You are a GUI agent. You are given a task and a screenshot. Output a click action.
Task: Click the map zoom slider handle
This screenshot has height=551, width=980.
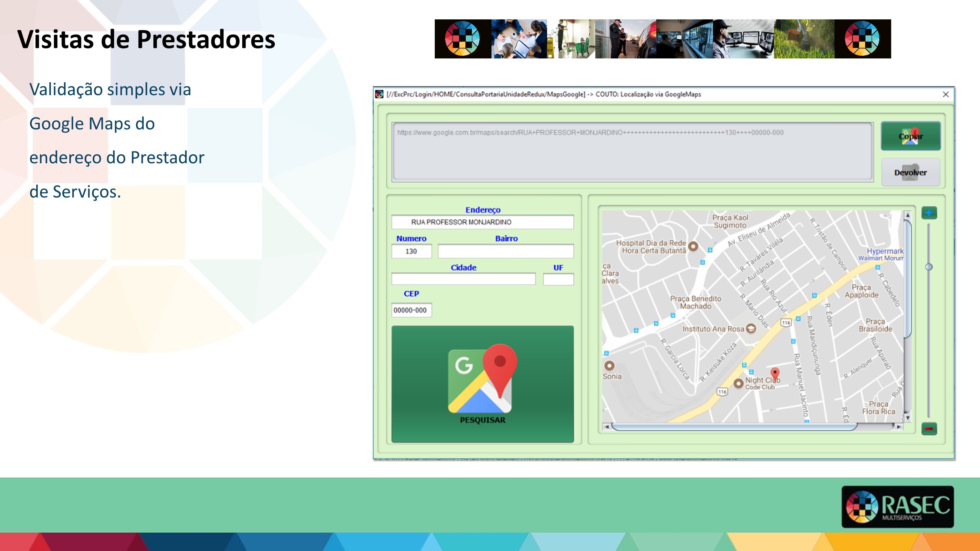click(x=929, y=267)
